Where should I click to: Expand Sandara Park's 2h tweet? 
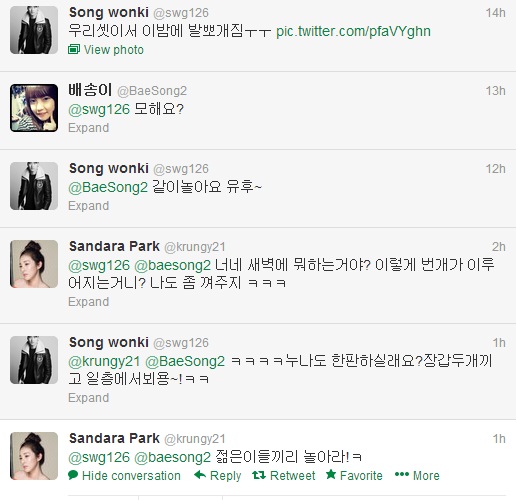[88, 302]
